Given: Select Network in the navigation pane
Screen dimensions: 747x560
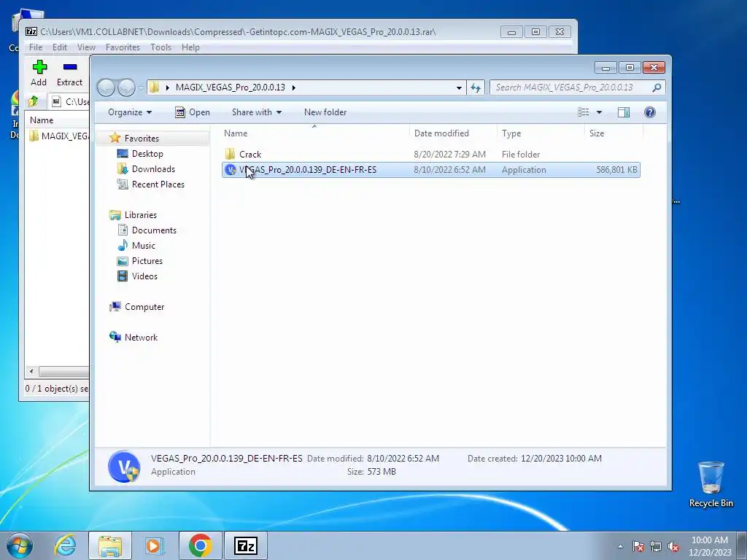Looking at the screenshot, I should pos(141,338).
